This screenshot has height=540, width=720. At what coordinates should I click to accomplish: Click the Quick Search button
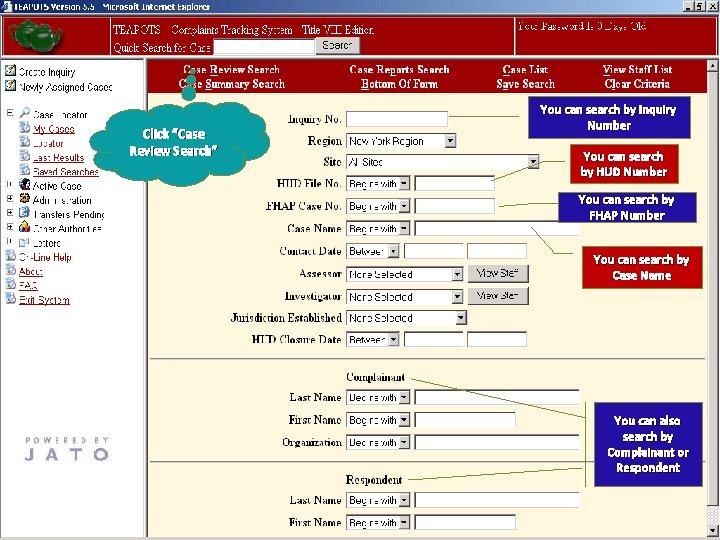tap(338, 45)
